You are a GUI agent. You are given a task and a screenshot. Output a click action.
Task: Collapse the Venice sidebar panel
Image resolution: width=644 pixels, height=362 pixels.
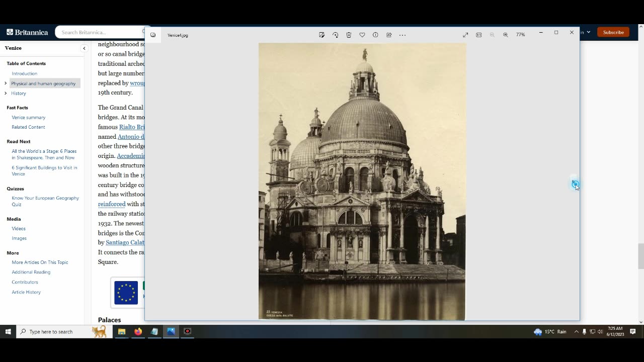tap(84, 48)
